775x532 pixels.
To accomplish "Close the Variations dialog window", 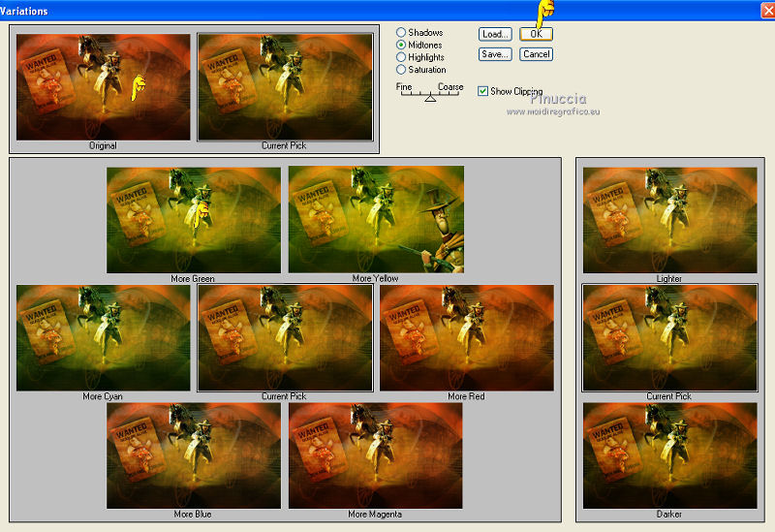I will coord(768,10).
